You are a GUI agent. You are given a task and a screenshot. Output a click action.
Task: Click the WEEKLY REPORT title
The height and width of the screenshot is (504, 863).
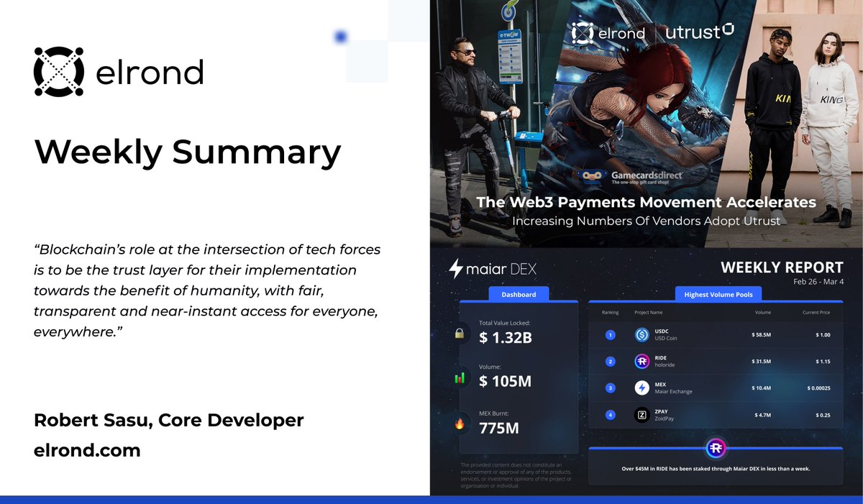pos(782,268)
